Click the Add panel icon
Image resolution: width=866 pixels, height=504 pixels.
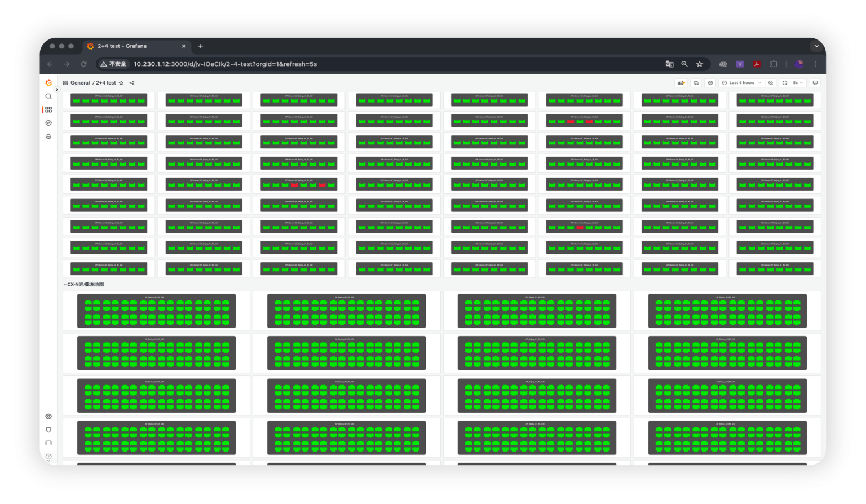point(681,83)
